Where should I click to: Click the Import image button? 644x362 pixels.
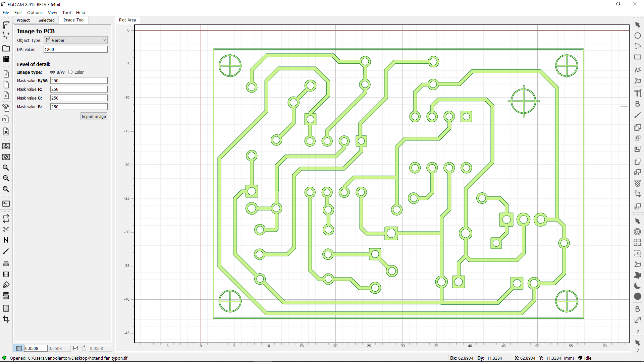pos(94,116)
